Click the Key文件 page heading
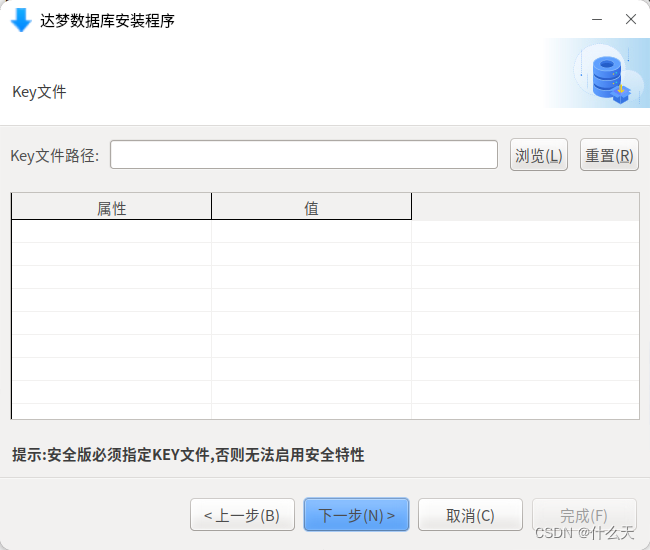This screenshot has height=550, width=650. [x=39, y=92]
